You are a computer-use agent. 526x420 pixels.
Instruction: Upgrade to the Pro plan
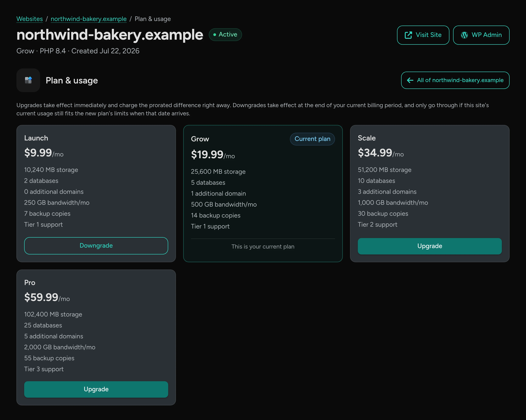[96, 389]
